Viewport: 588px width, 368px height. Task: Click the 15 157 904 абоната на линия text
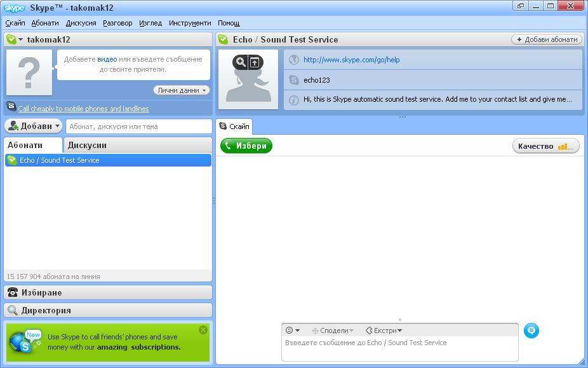(53, 276)
